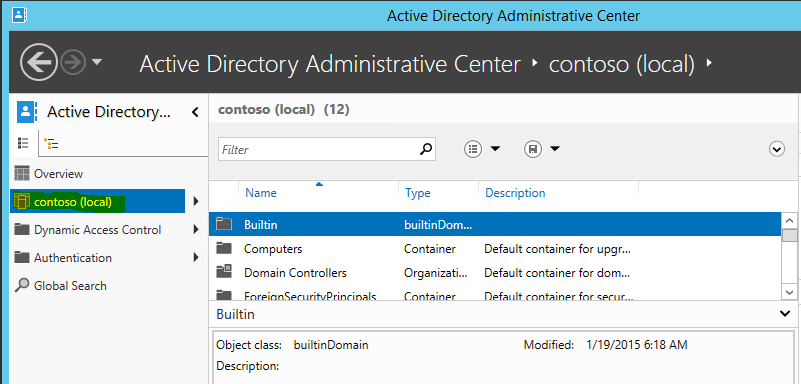Click the Overview grid icon
This screenshot has height=384, width=801.
tap(22, 174)
